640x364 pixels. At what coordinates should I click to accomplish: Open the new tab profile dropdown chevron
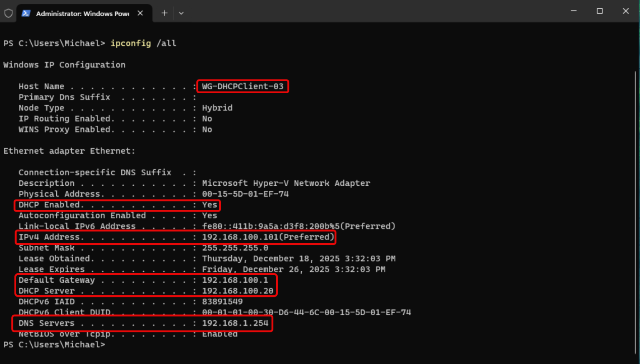pyautogui.click(x=181, y=13)
